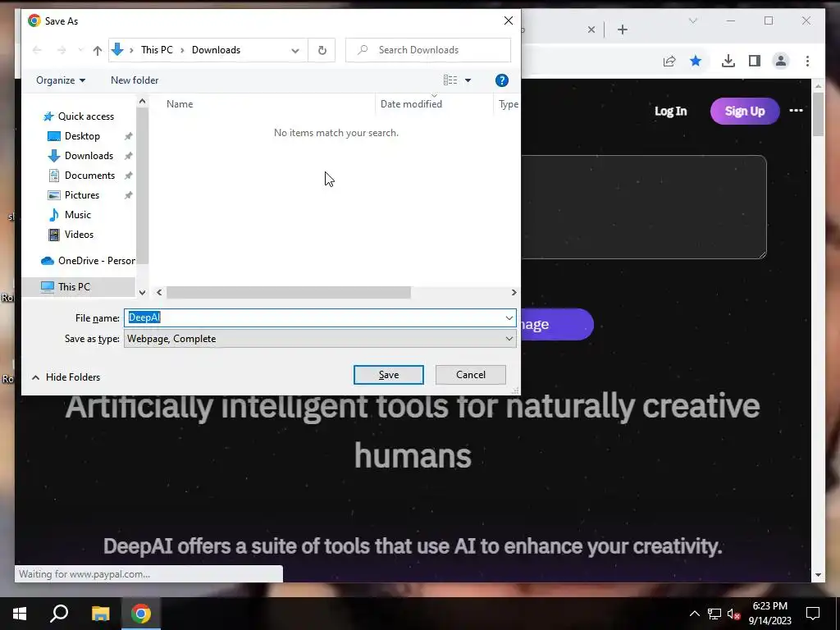The width and height of the screenshot is (840, 630).
Task: Click the pin icon next to Documents
Action: pos(129,176)
